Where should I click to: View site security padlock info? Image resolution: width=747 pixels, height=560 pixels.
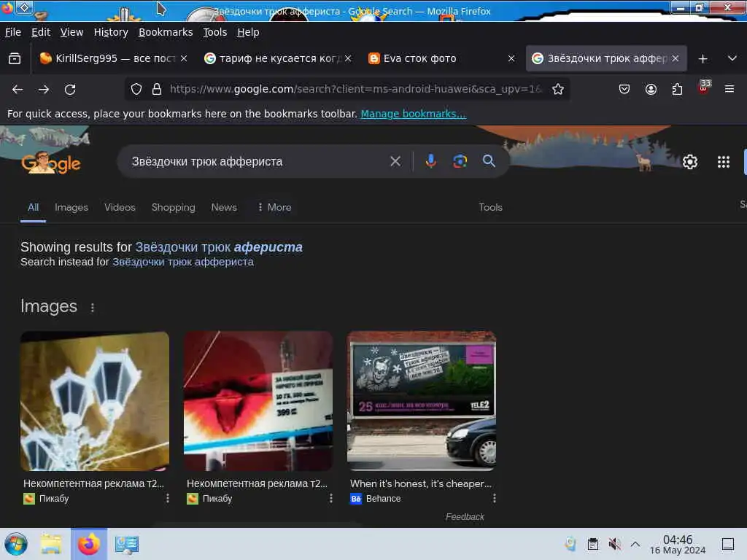(x=157, y=89)
